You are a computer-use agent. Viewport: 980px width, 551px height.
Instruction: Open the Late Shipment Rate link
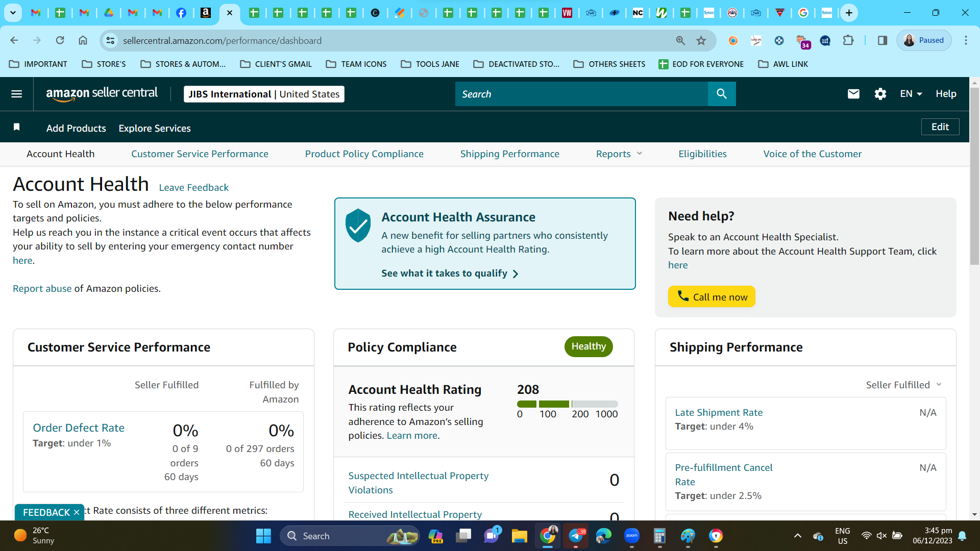coord(719,413)
